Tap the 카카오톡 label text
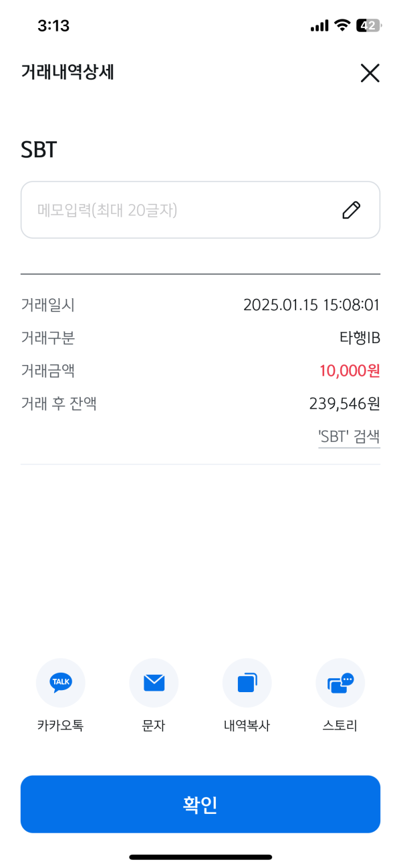The height and width of the screenshot is (868, 401). [x=60, y=726]
